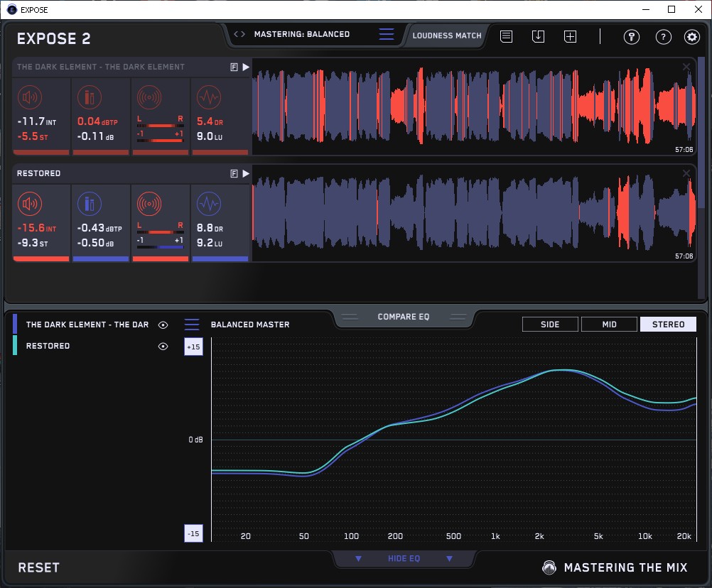
Task: Open the settings gear icon
Action: click(x=692, y=37)
